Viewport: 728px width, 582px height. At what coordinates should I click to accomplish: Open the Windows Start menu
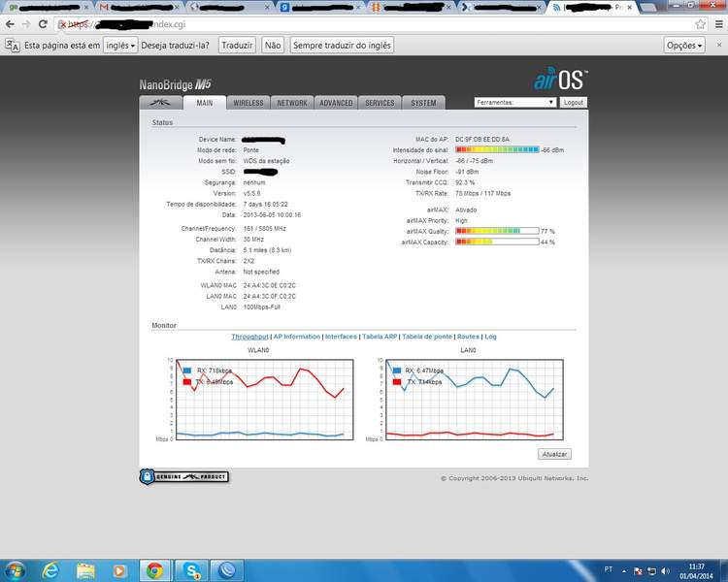15,570
